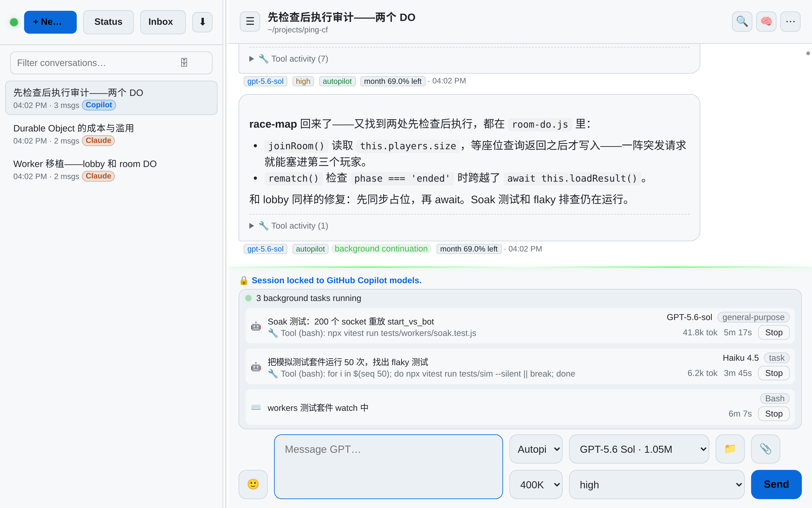Open the high reasoning effort dropdown
The width and height of the screenshot is (812, 508).
pos(657,485)
